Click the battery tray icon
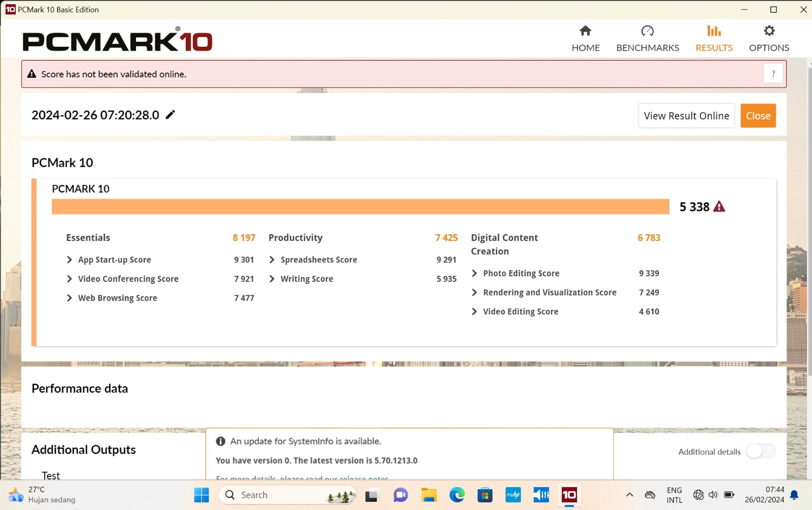This screenshot has height=510, width=812. coord(729,495)
